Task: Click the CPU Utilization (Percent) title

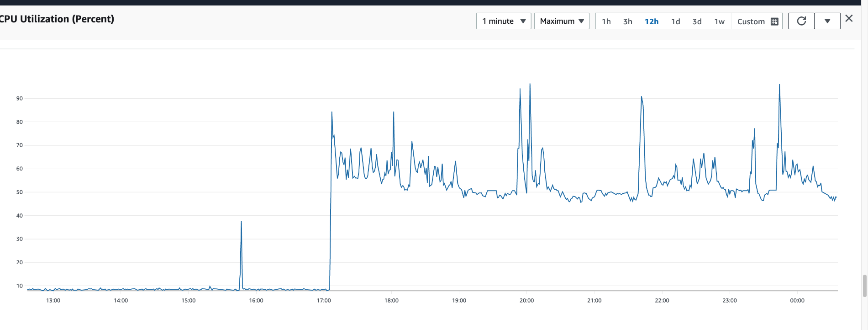Action: (x=57, y=19)
